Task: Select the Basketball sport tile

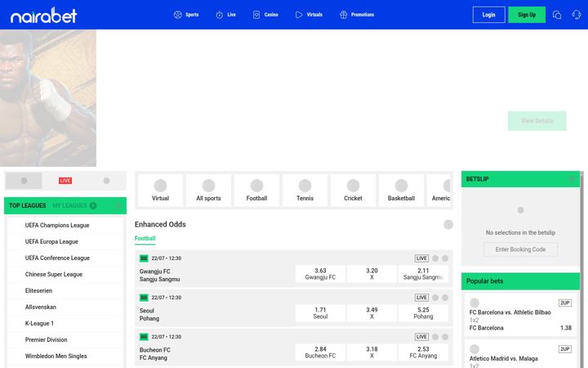Action: click(401, 190)
